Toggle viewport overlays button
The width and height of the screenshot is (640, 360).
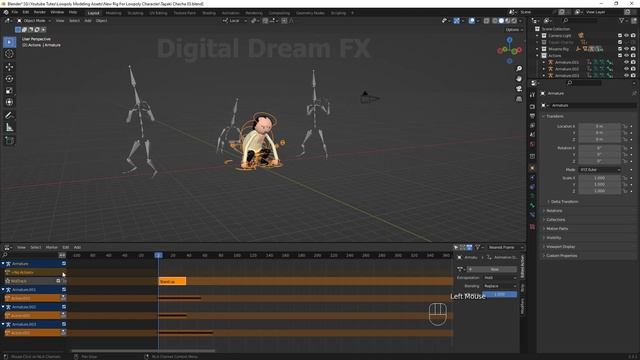[x=472, y=21]
